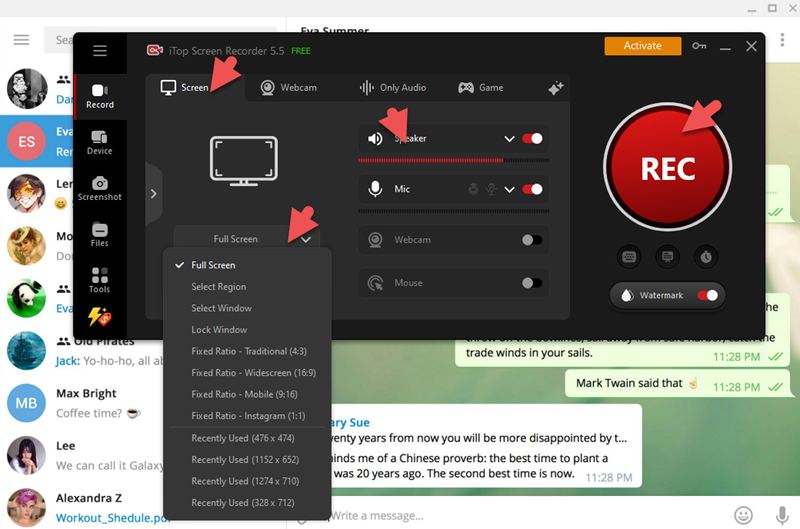
Task: Click the iTop Screen Recorder logo icon
Action: (x=155, y=50)
